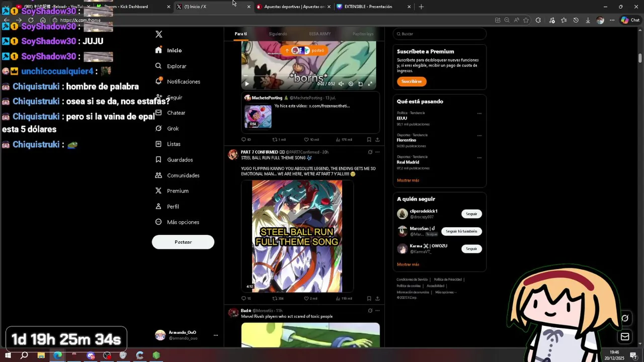Screen dimensions: 644x362
Task: Share the post with 10 mil likes
Action: pos(377,139)
